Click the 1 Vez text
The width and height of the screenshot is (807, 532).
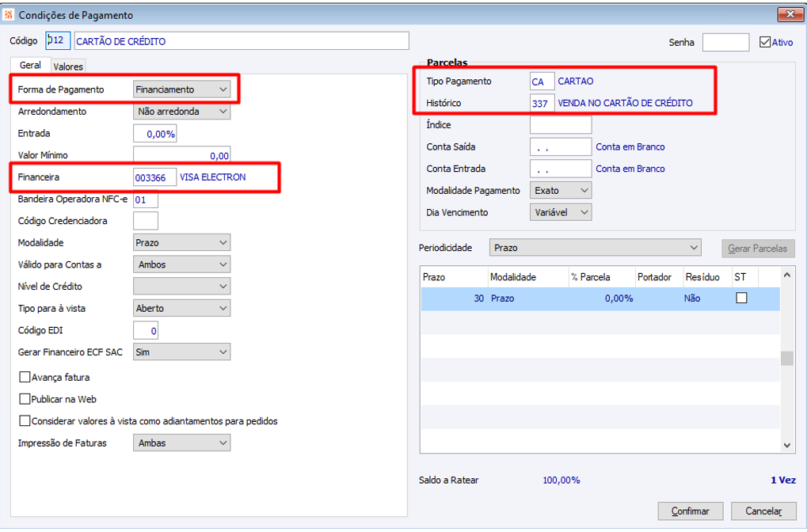click(x=782, y=480)
